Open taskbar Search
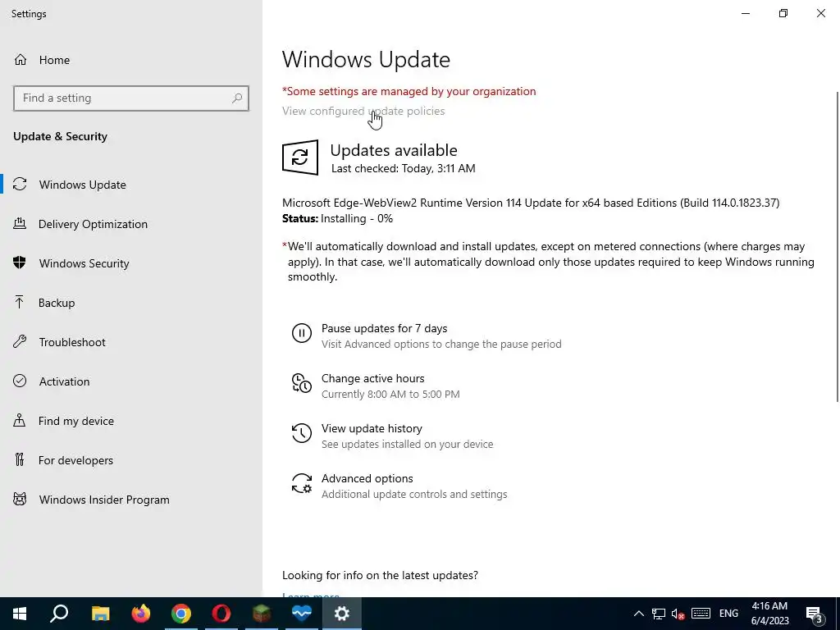Screen dimensions: 840x630 pyautogui.click(x=59, y=614)
